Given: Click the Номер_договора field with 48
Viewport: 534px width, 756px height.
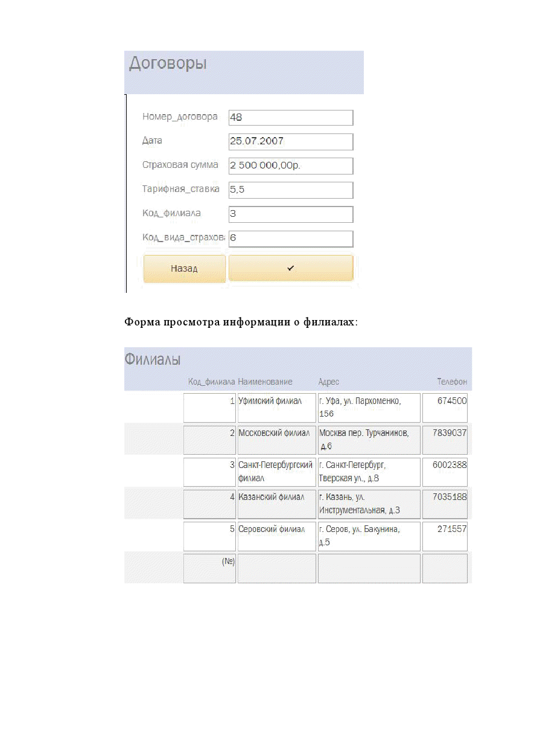Looking at the screenshot, I should click(x=290, y=118).
